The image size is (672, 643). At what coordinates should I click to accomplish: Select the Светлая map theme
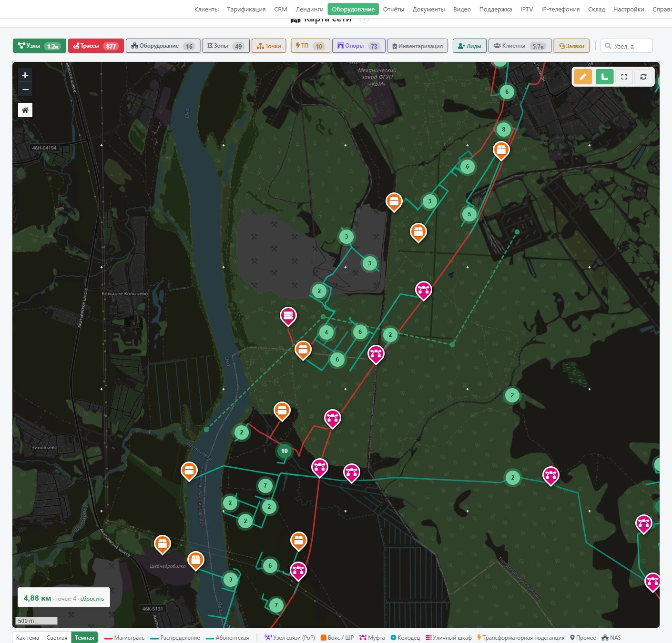click(57, 638)
